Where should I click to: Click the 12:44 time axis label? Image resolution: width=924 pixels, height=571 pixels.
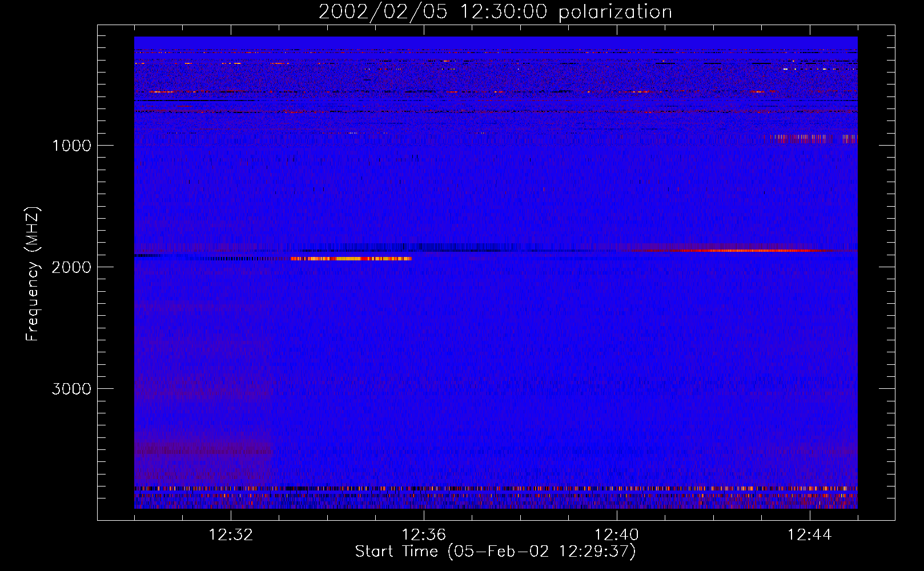(x=810, y=535)
